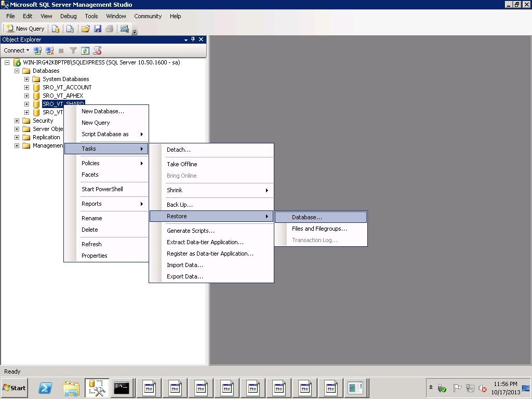This screenshot has width=532, height=399.
Task: Open the Shrink submenu
Action: (x=211, y=190)
